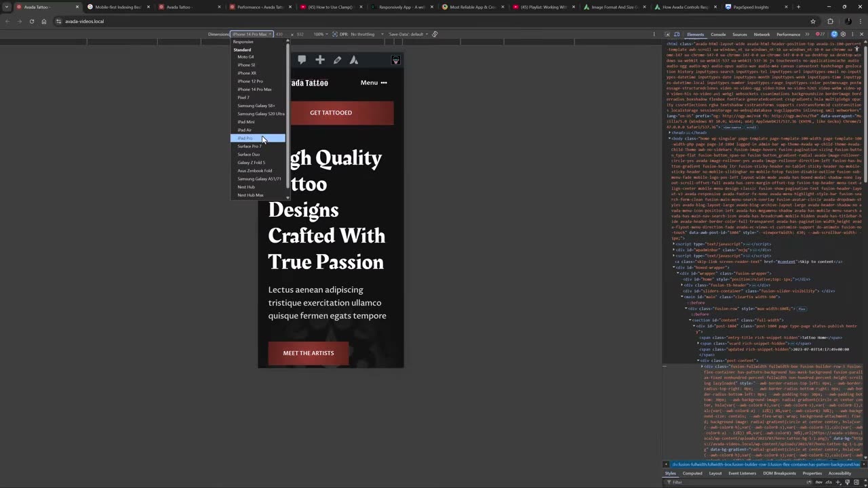Open the Save-Data default dropdown
The image size is (868, 488).
(408, 34)
